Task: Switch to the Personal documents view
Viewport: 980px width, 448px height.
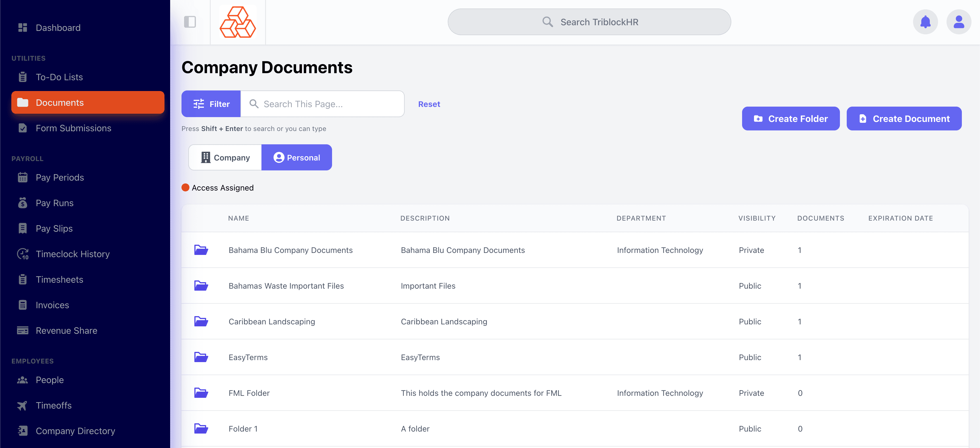Action: tap(297, 157)
